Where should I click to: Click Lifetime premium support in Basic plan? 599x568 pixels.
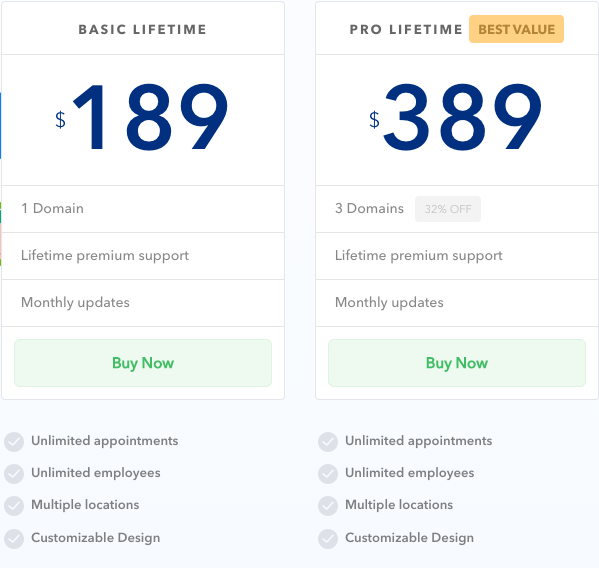click(x=105, y=256)
